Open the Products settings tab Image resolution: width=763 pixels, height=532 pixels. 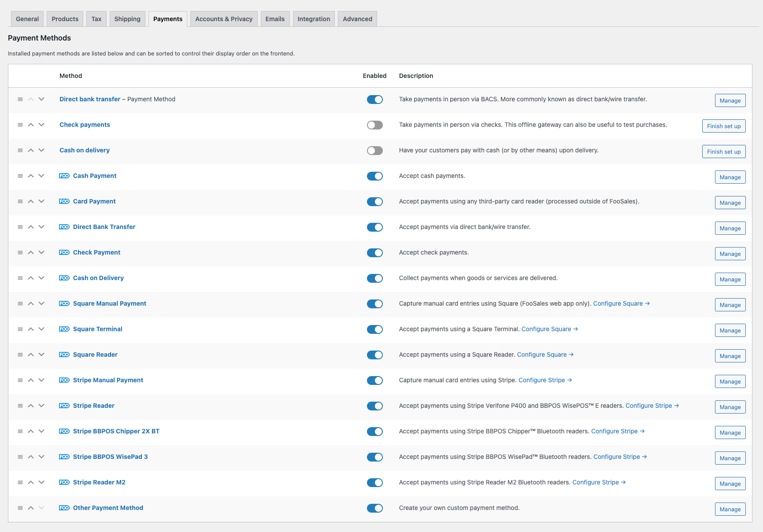click(65, 19)
